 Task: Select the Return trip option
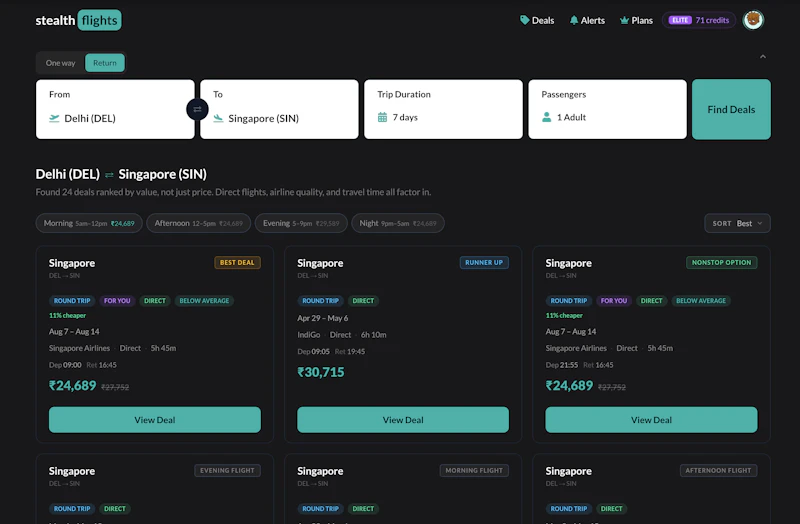click(105, 63)
